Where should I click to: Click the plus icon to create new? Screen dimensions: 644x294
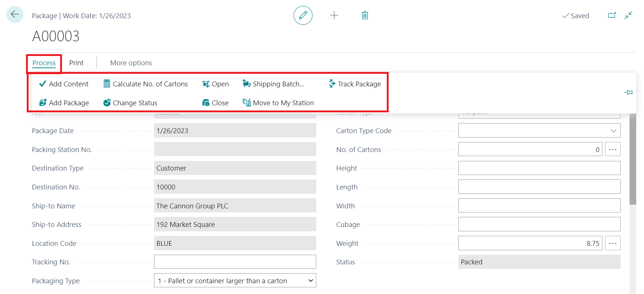pos(334,16)
